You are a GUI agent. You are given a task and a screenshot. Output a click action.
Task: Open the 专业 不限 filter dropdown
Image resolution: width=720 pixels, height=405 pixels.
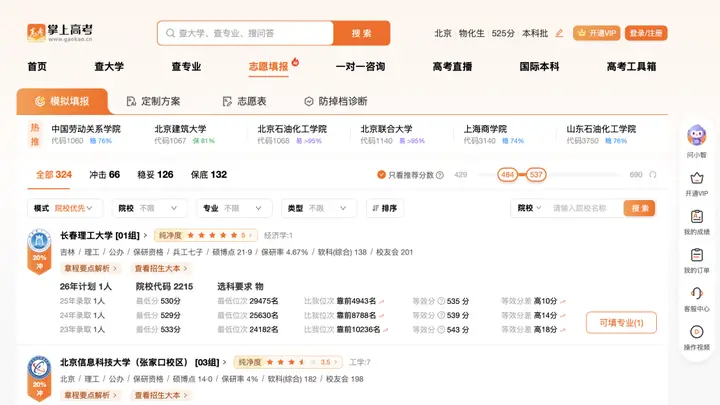click(x=234, y=208)
